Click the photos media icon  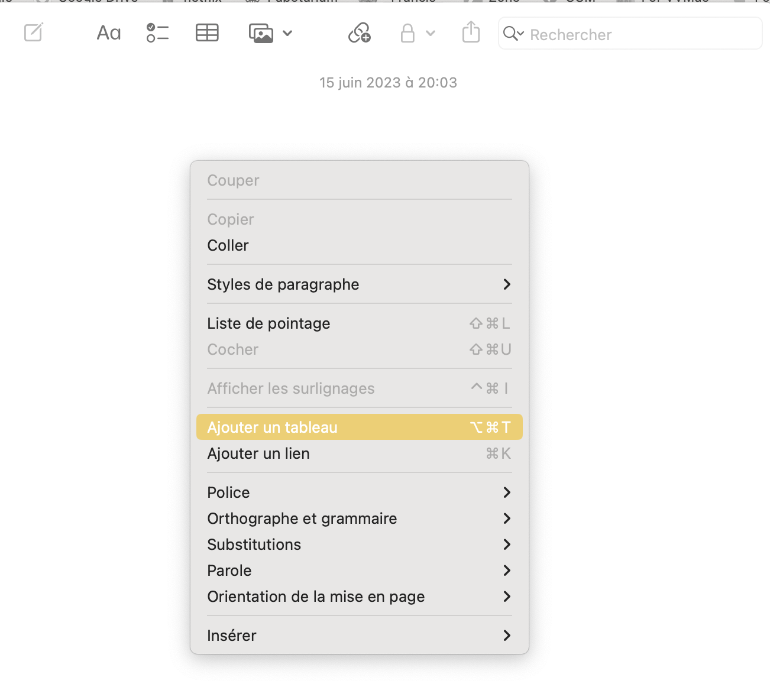tap(261, 33)
